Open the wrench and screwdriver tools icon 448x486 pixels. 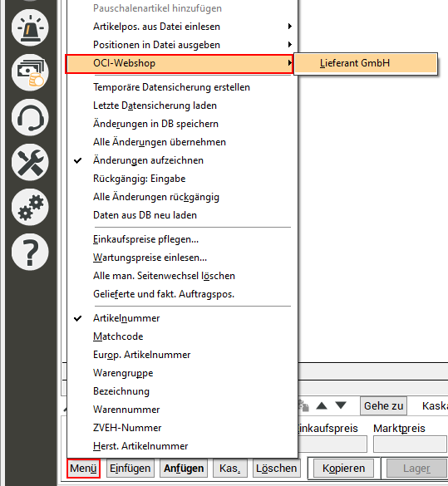pyautogui.click(x=30, y=162)
